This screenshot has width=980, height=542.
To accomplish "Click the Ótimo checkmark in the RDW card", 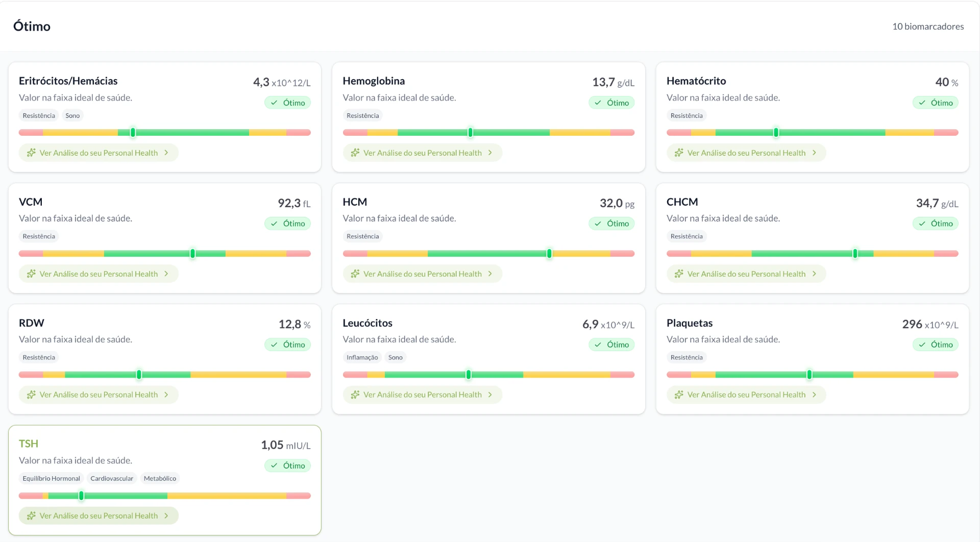I will pos(274,344).
